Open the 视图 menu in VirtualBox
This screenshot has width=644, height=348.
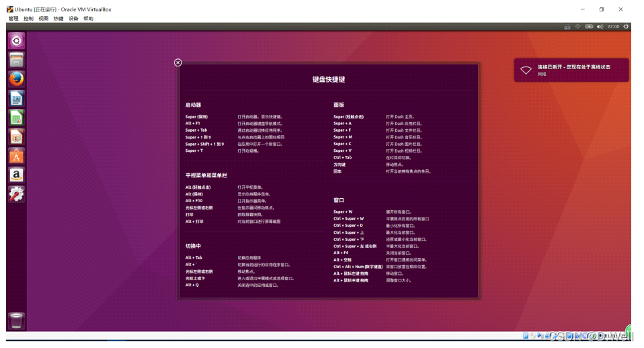pos(44,18)
